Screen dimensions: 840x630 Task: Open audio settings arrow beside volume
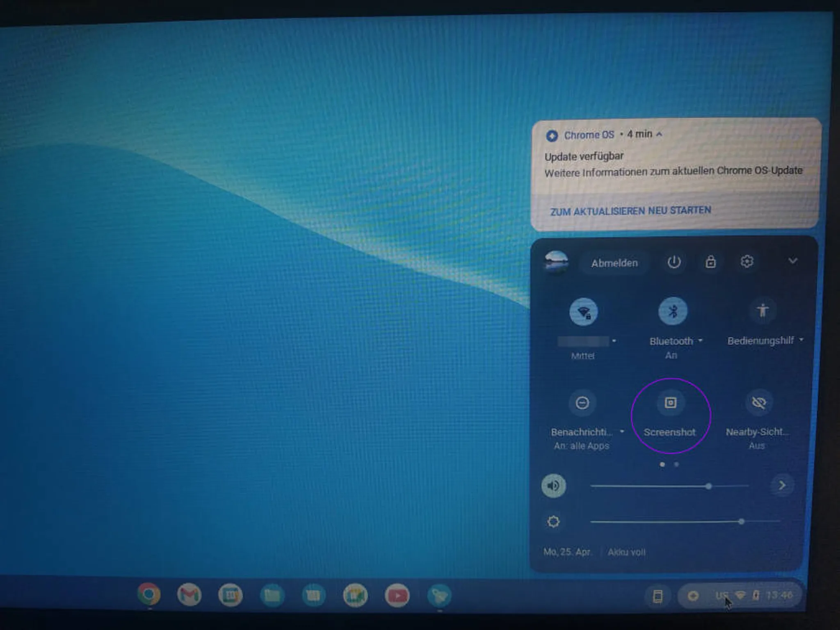[x=782, y=486]
